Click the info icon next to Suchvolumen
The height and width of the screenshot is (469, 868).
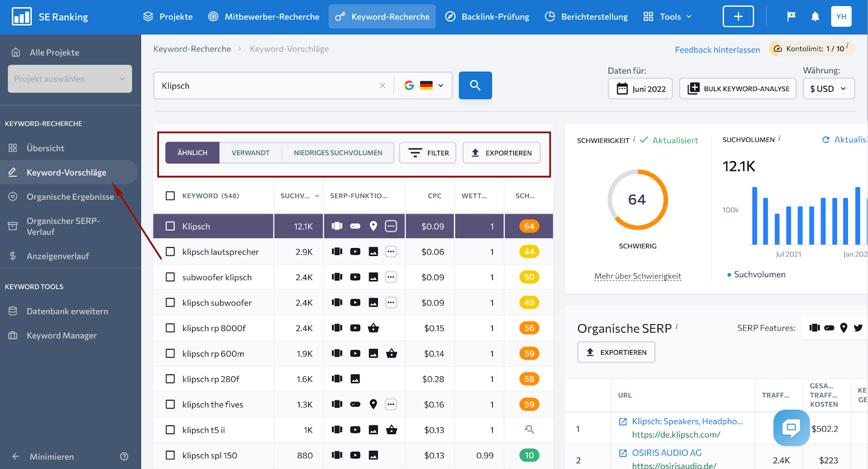780,139
